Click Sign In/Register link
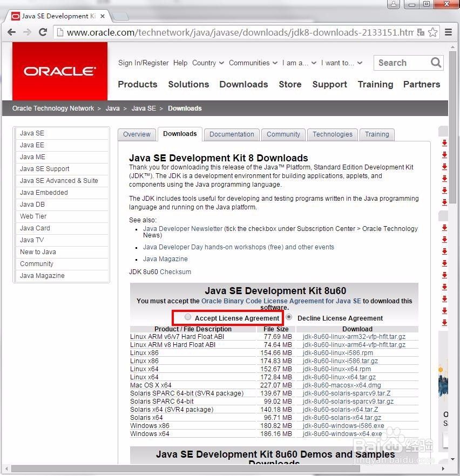This screenshot has height=476, width=460. pyautogui.click(x=143, y=63)
